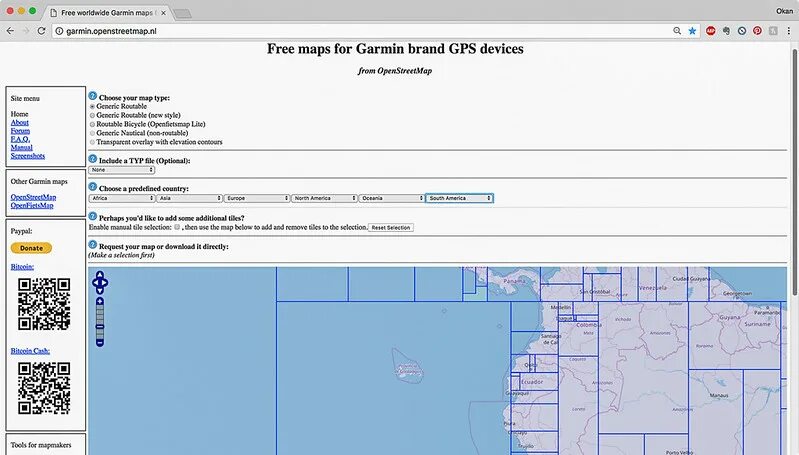799x455 pixels.
Task: Click the Manaus label on the map
Action: [x=718, y=395]
